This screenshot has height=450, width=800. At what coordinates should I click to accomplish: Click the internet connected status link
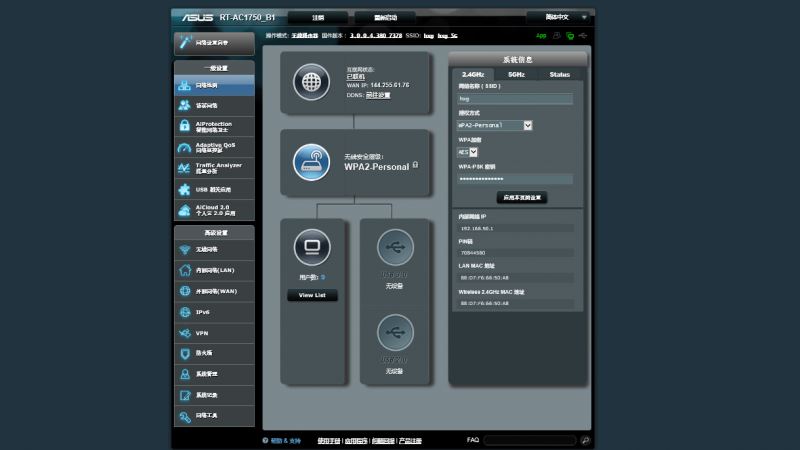click(356, 77)
